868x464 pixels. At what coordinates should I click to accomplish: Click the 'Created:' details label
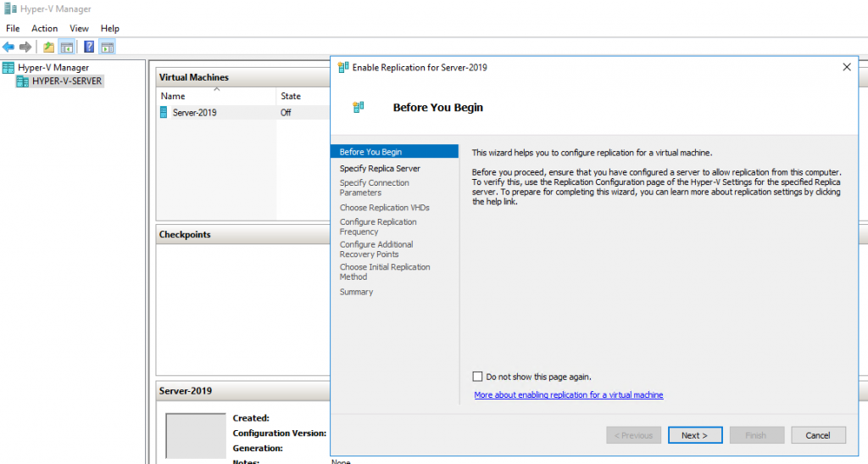tap(251, 418)
